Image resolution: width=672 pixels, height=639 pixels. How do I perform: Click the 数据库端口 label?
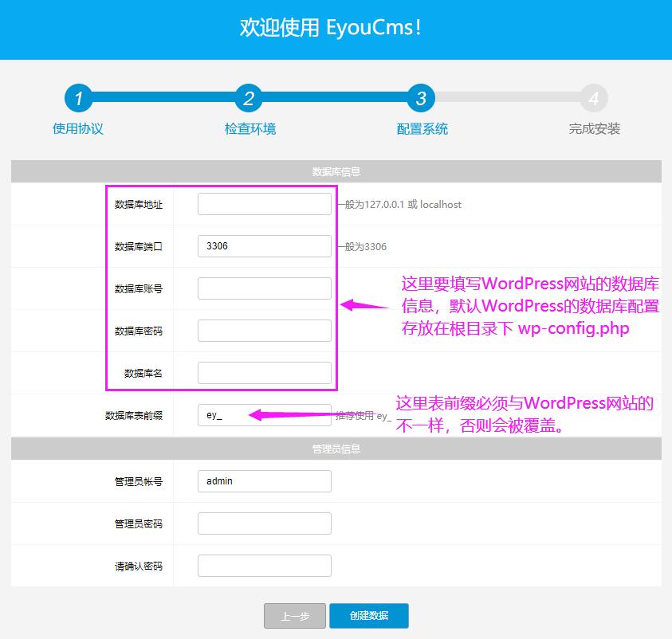coord(139,247)
